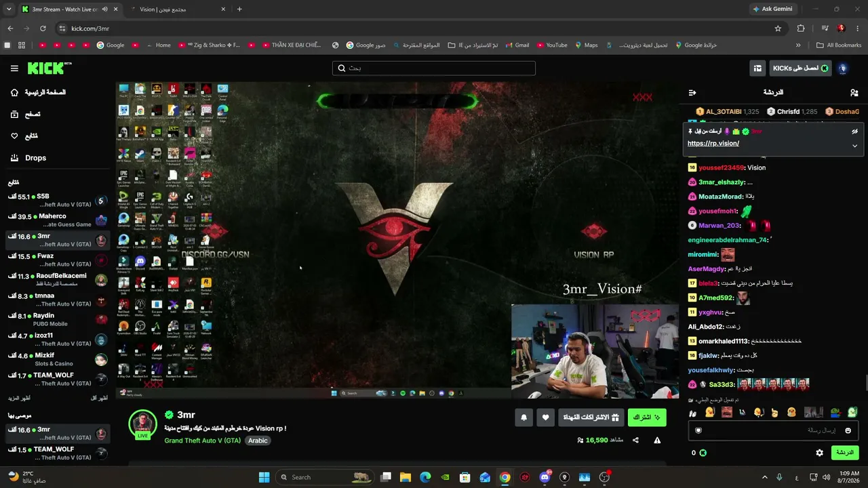Open the Windows Start menu
Screen dimensions: 868x488
pos(264,477)
